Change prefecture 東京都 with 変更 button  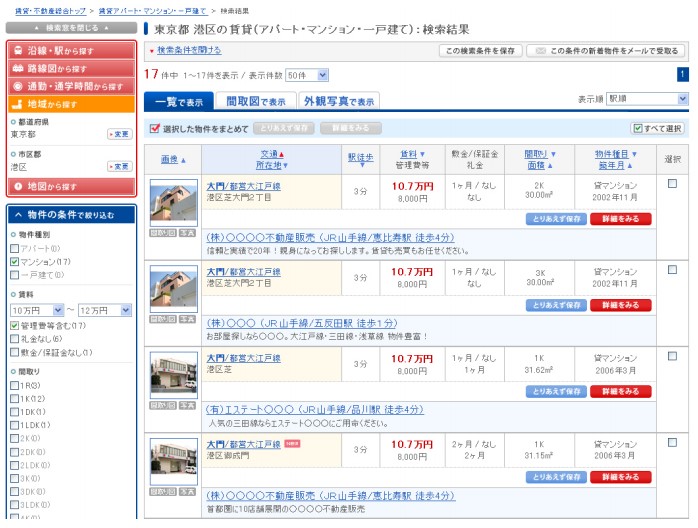coord(120,134)
